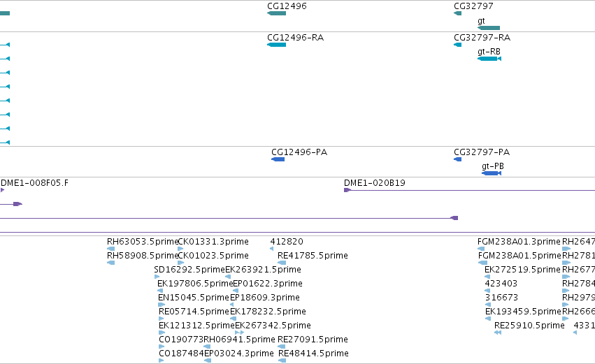Click the blue gt-PB protein bar
Screen dimensions: 595x364
(492, 173)
